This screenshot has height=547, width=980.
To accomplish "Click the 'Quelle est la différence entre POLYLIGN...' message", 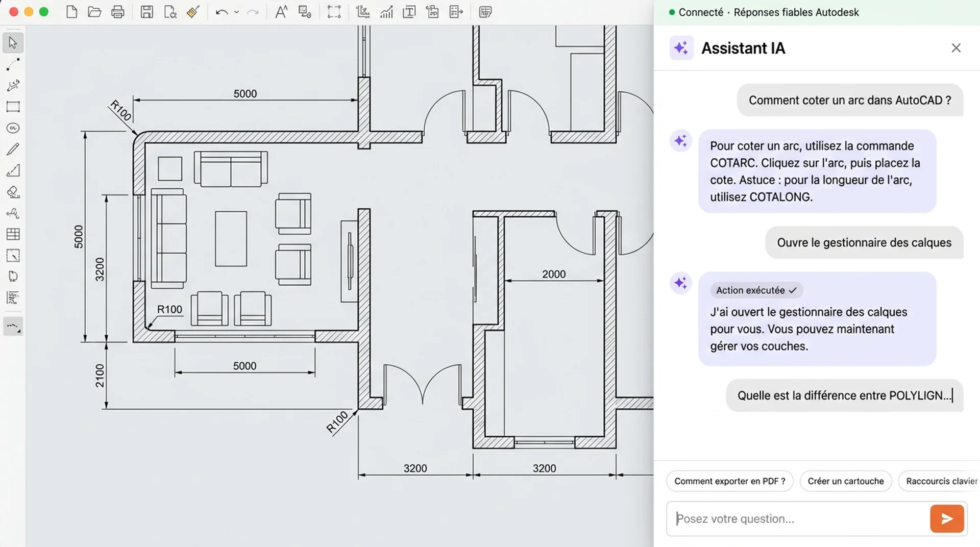I will (845, 395).
